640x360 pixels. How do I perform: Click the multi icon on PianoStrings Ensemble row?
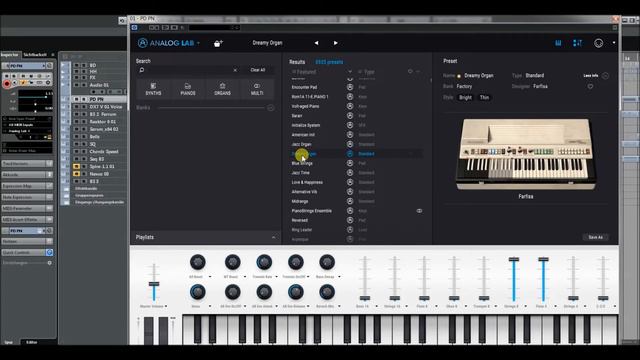coord(419,211)
